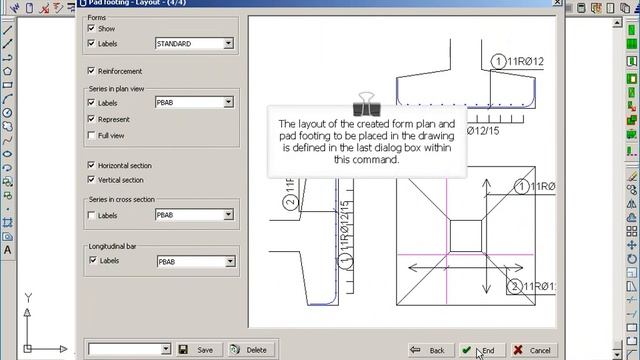
Task: Select the Circle tool
Action: pyautogui.click(x=7, y=113)
